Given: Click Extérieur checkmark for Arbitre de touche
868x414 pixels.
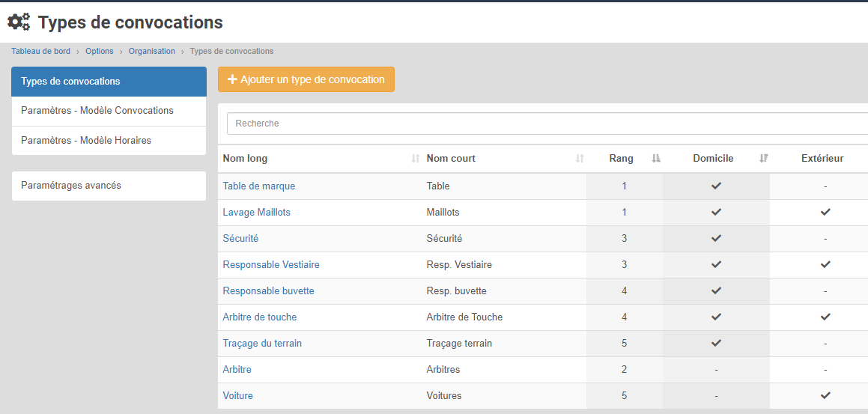Looking at the screenshot, I should point(825,317).
